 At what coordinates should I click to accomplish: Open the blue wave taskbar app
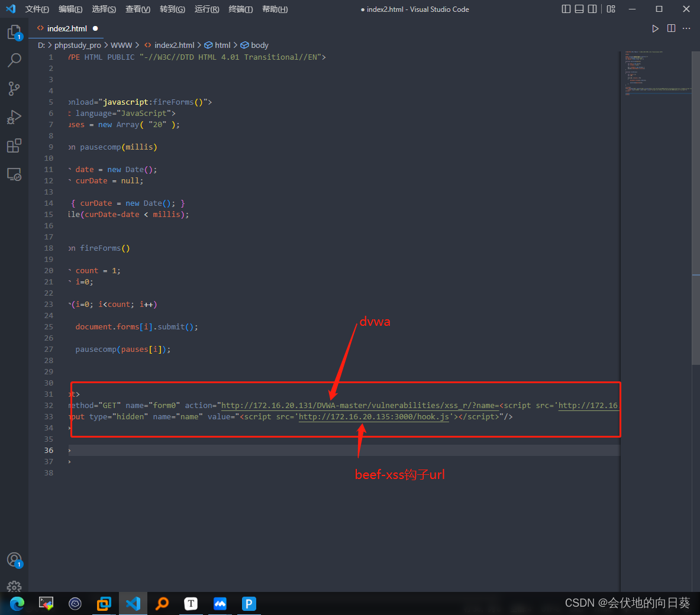[x=220, y=603]
